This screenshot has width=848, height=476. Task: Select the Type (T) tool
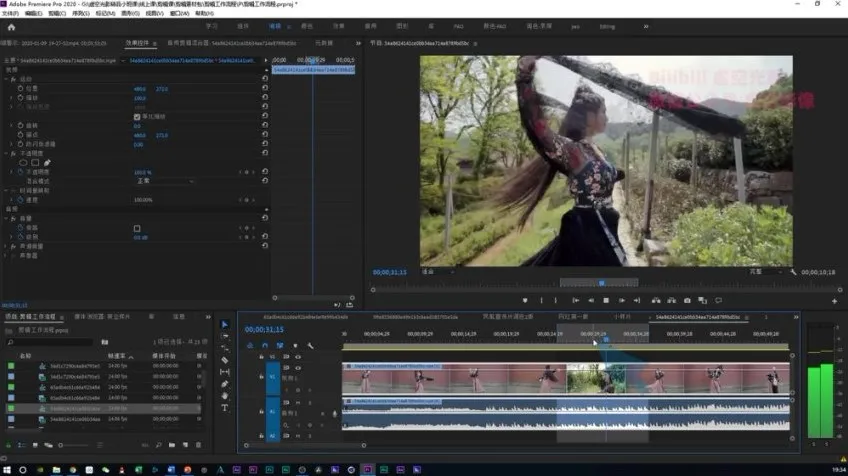[224, 408]
